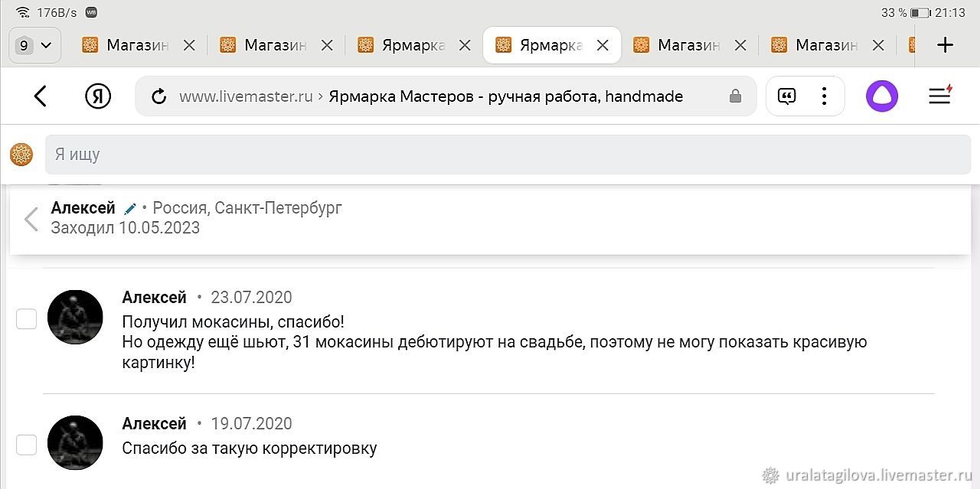
Task: Close the active Ярмарка tab
Action: [603, 45]
